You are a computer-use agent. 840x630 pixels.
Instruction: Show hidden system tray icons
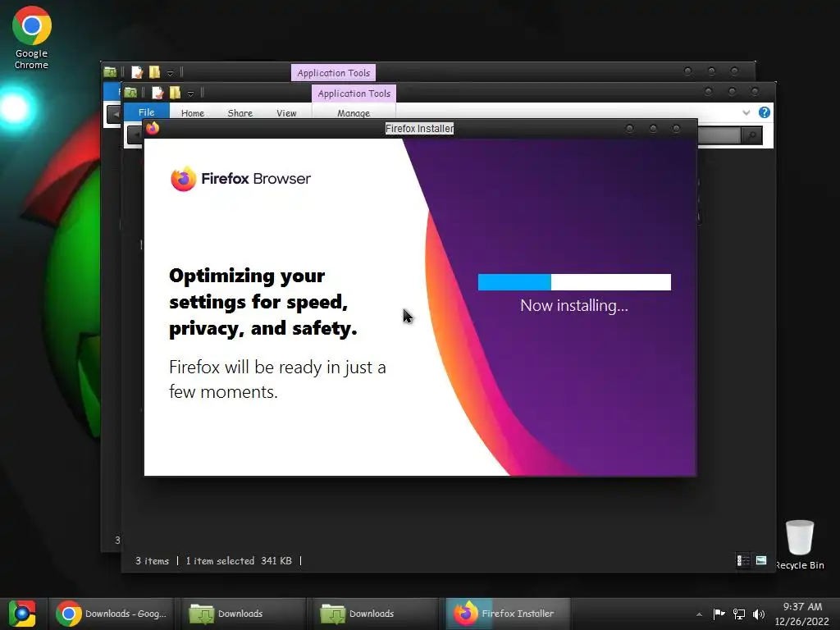point(699,614)
